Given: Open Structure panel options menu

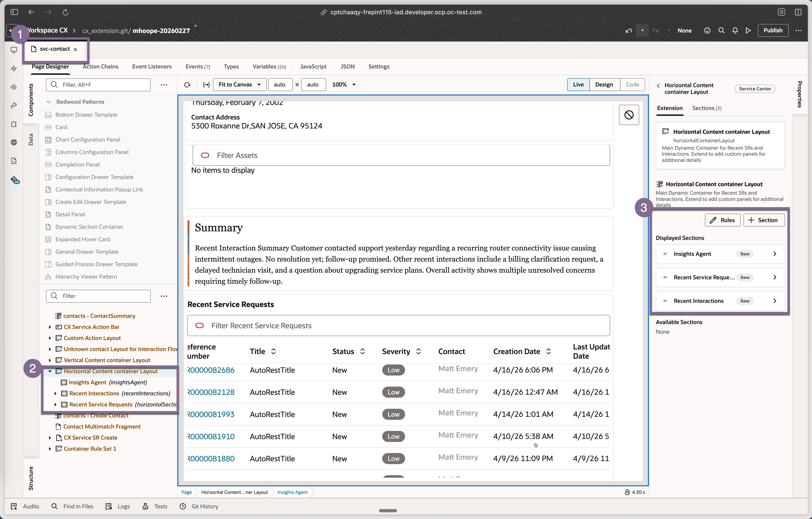Looking at the screenshot, I should [164, 296].
